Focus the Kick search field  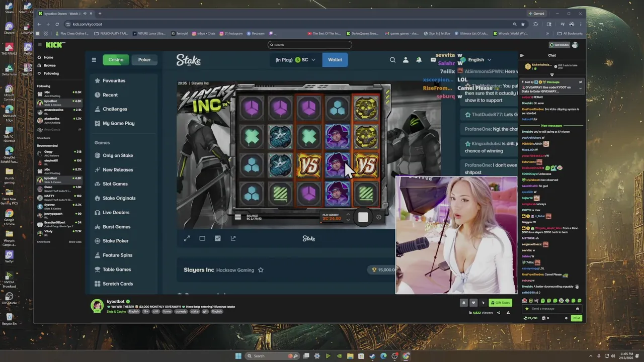tap(310, 45)
